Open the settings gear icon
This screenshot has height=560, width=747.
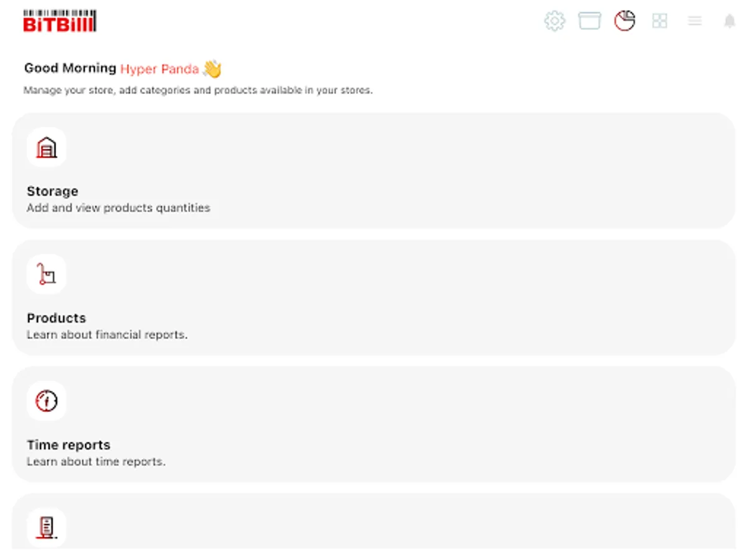[554, 21]
